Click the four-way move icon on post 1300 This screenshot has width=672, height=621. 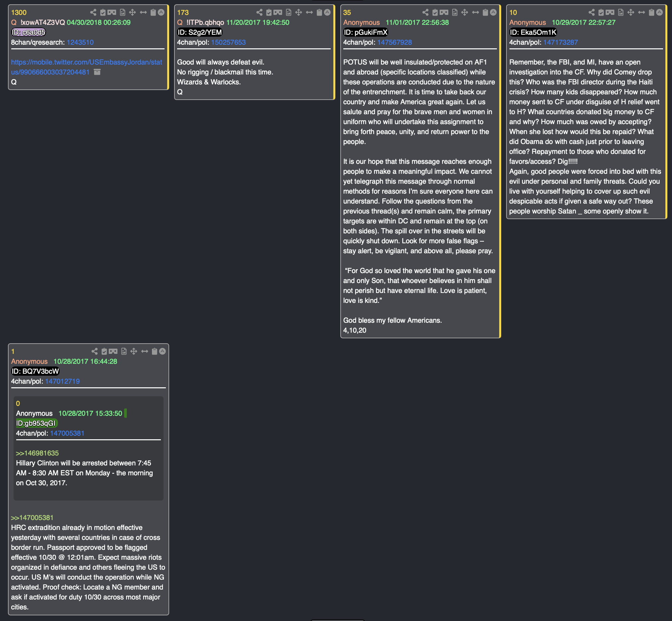pos(132,13)
